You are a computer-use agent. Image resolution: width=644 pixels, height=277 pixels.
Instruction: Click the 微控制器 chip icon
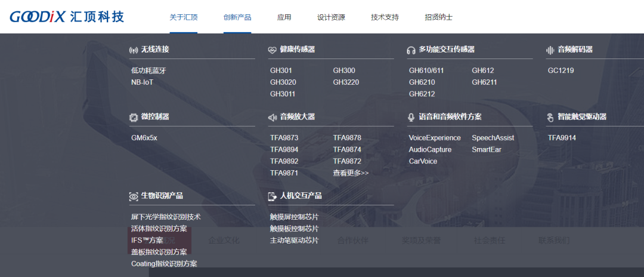(134, 118)
